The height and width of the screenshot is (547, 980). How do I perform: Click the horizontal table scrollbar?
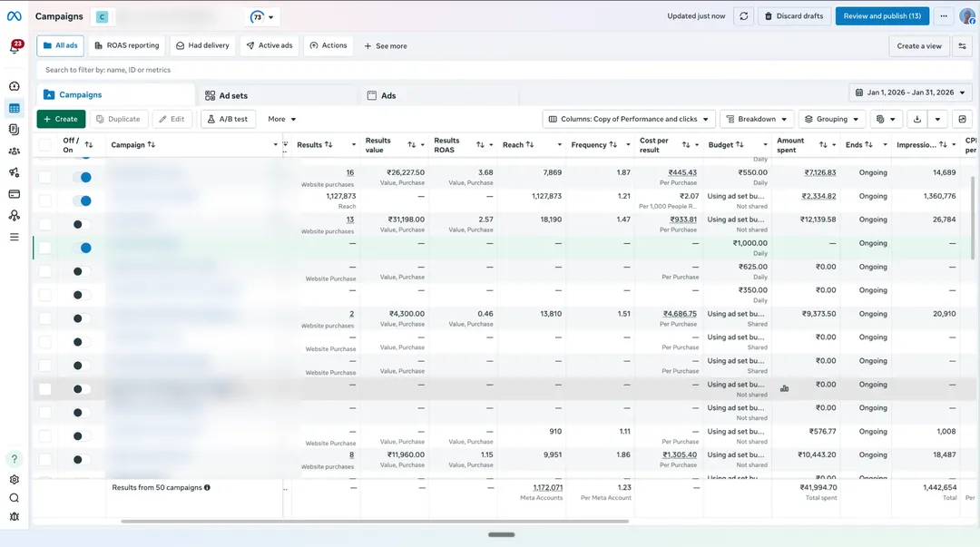tap(375, 522)
